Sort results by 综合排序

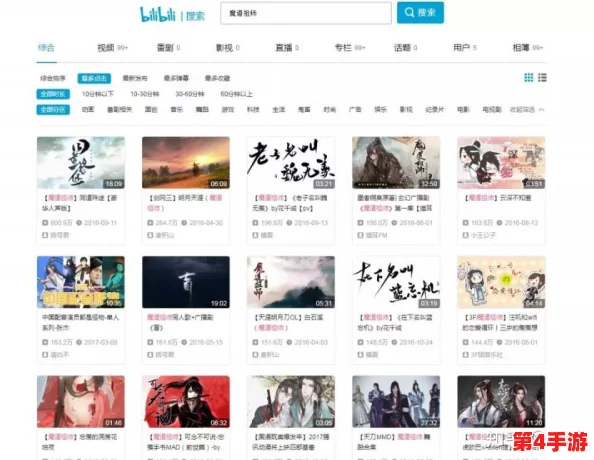pyautogui.click(x=53, y=78)
